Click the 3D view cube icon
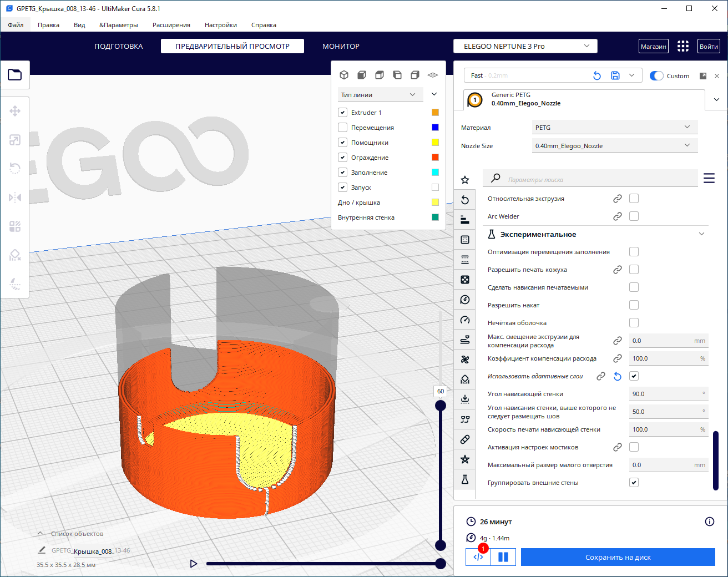728x577 pixels. pyautogui.click(x=344, y=75)
